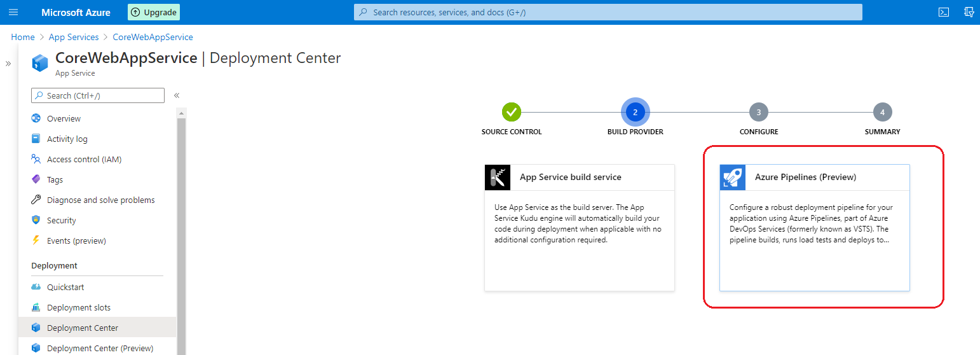
Task: Click step 4 Summary circle
Action: point(883,113)
